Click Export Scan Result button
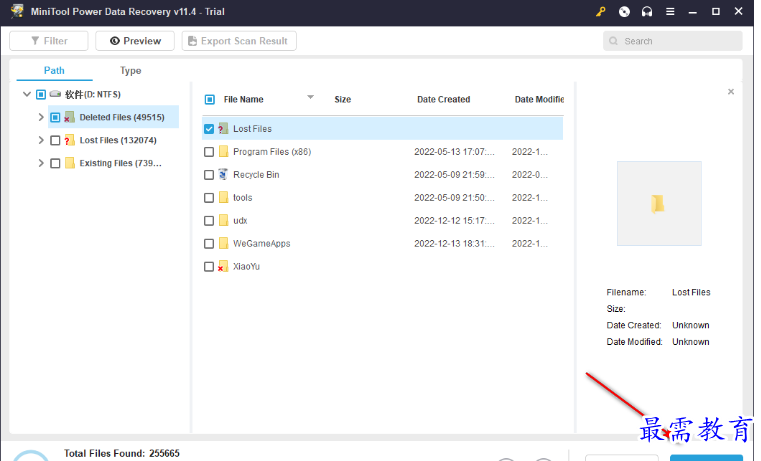 pyautogui.click(x=239, y=41)
